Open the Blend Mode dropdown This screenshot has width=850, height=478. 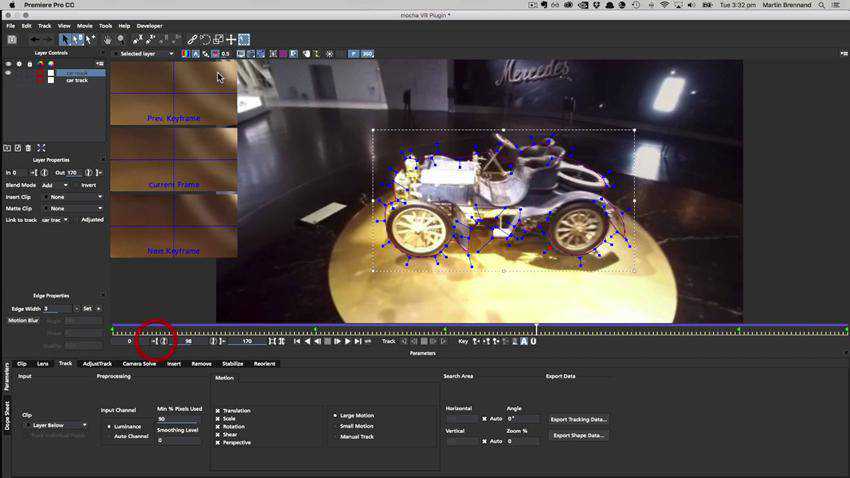(55, 185)
